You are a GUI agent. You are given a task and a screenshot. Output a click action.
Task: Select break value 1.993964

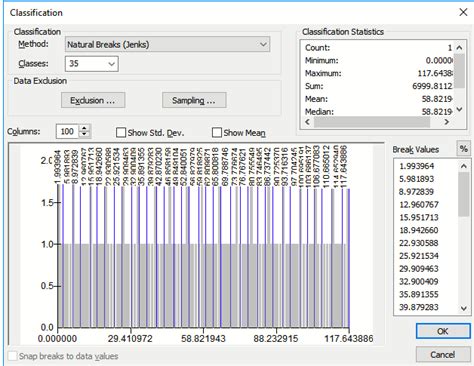click(417, 166)
